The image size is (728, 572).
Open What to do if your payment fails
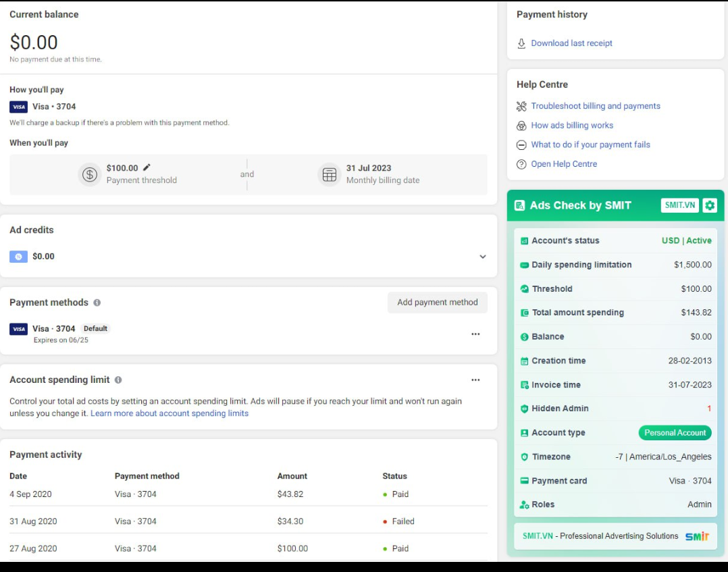click(x=590, y=145)
